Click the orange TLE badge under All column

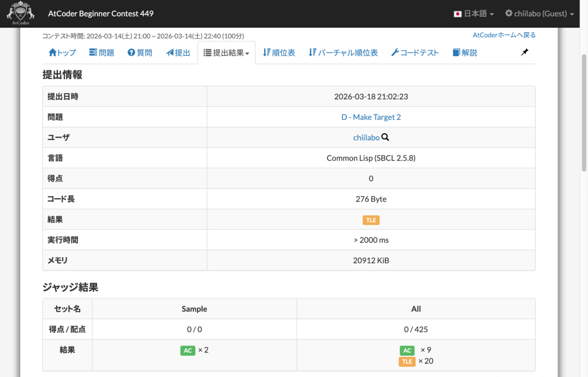pos(407,361)
